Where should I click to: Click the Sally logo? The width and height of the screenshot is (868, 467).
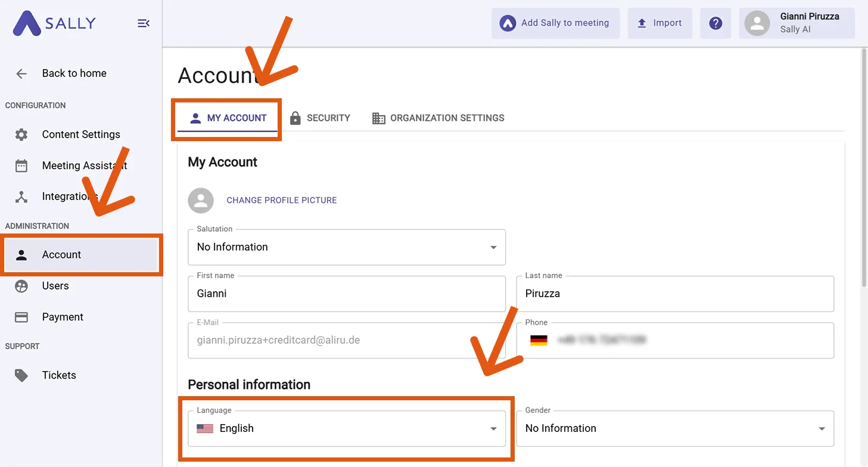point(54,23)
